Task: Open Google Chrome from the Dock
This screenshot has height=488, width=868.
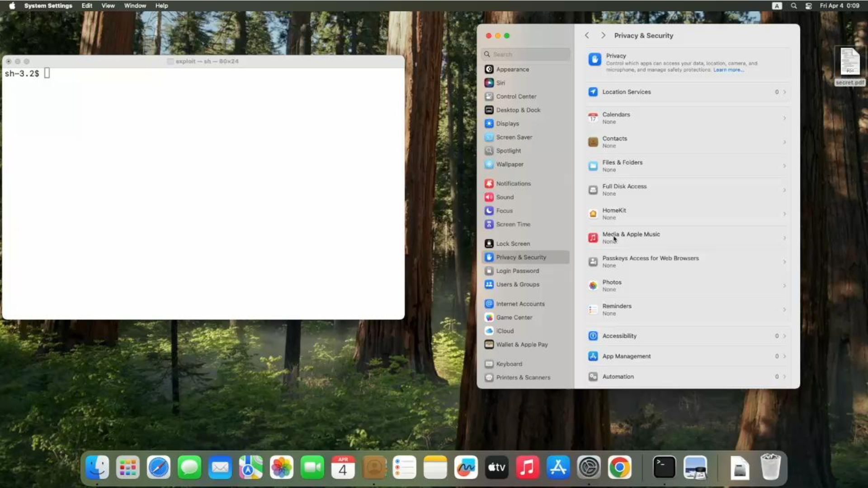Action: [620, 467]
